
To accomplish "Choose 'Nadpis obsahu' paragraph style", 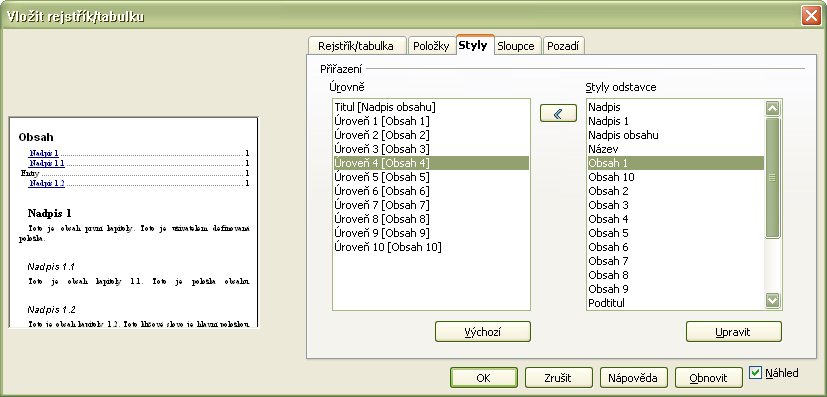I will point(676,135).
